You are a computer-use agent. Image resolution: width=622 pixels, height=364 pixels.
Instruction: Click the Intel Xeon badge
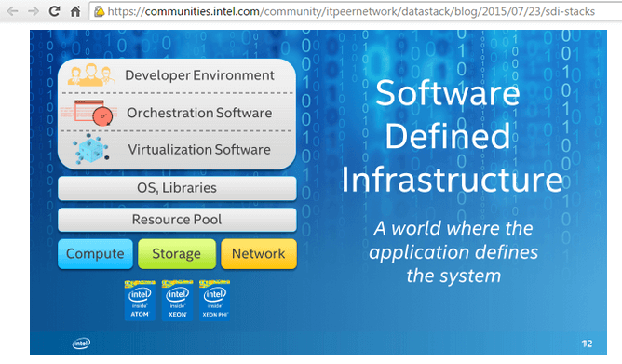coord(177,300)
